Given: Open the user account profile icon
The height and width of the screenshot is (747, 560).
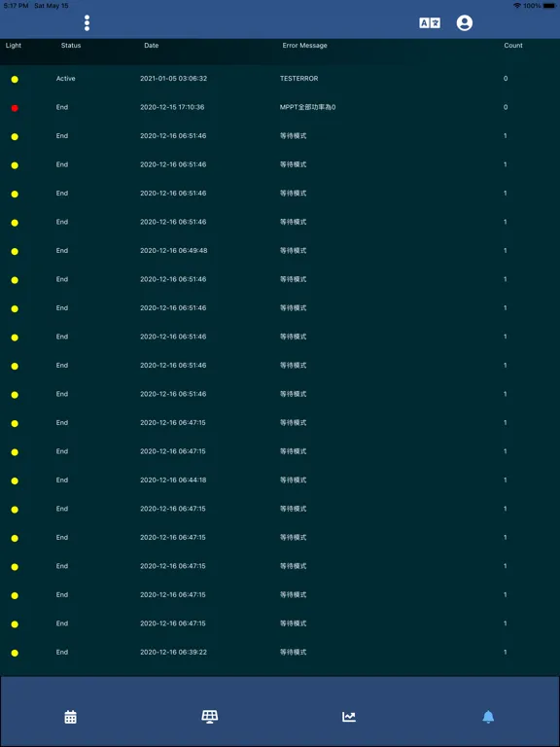Looking at the screenshot, I should (465, 23).
